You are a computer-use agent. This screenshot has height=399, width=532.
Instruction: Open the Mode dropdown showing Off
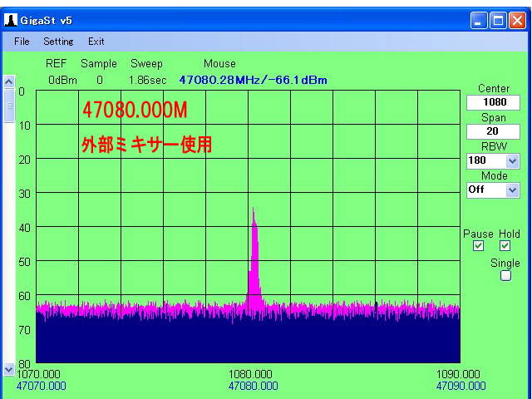pyautogui.click(x=512, y=190)
